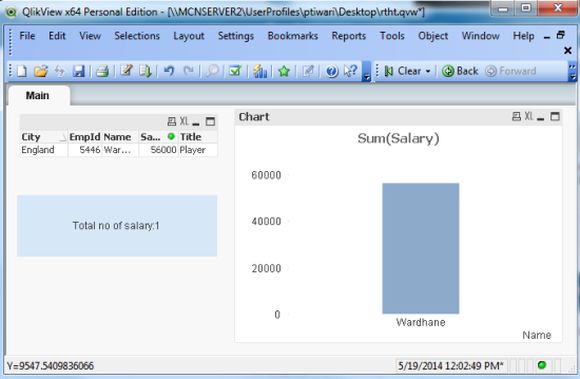
Task: Open the Window menu
Action: [x=480, y=36]
